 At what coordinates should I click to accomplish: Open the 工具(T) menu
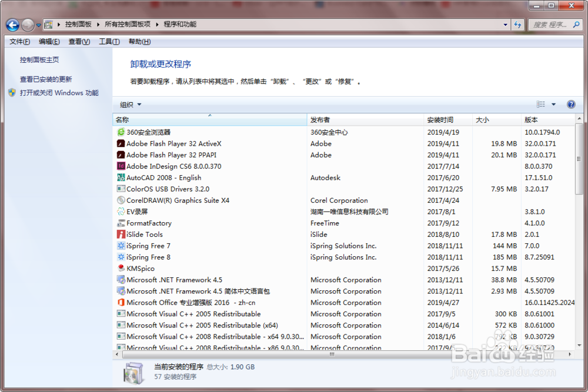pos(109,42)
